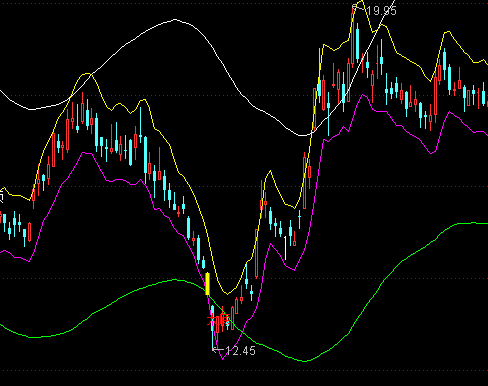Click the yellow line's trough after yellow bar

228,294
